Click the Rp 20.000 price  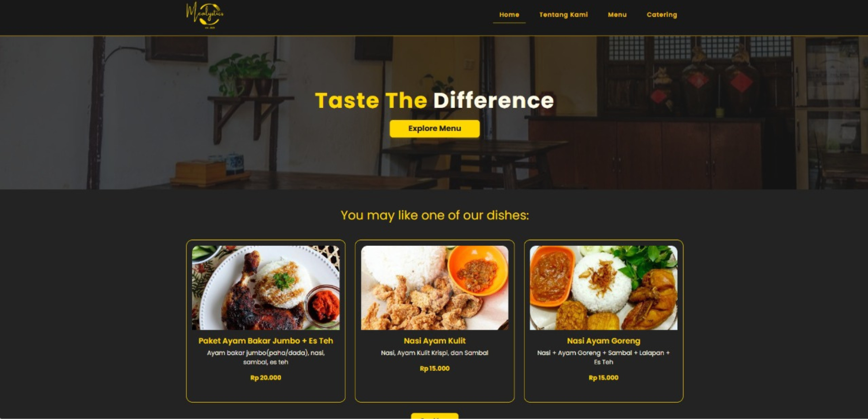pos(266,378)
